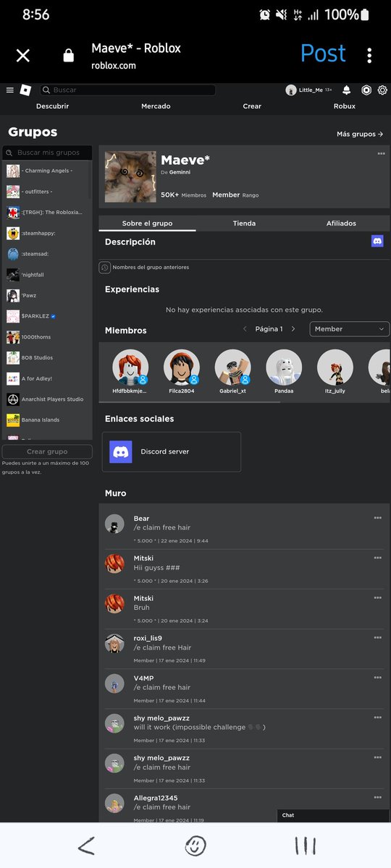This screenshot has height=868, width=391.
Task: Open the Member rank dropdown
Action: pos(350,329)
